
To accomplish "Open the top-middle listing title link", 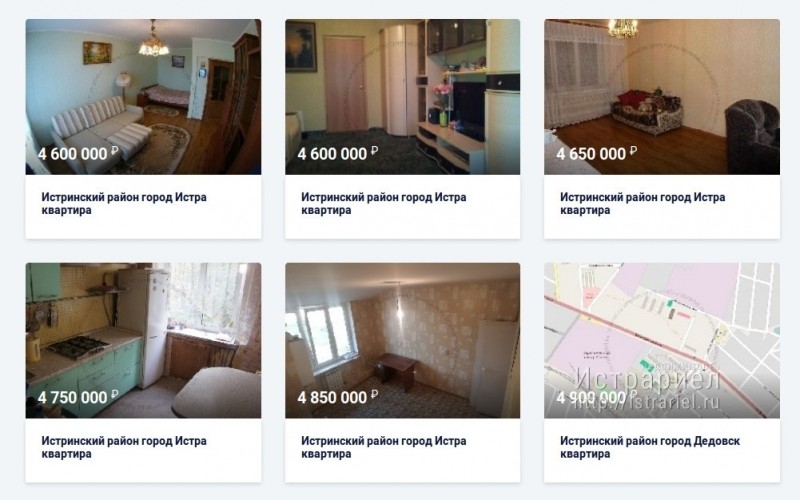I will coord(383,204).
